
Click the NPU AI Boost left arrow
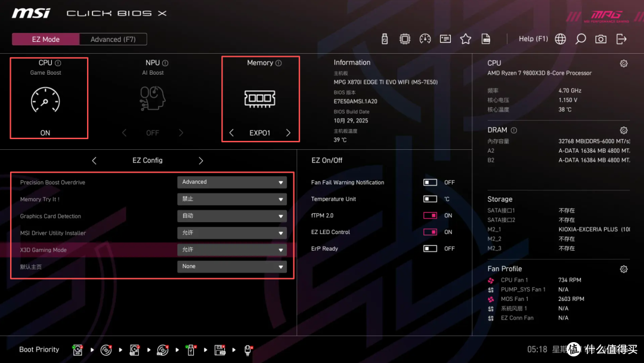[x=124, y=133]
